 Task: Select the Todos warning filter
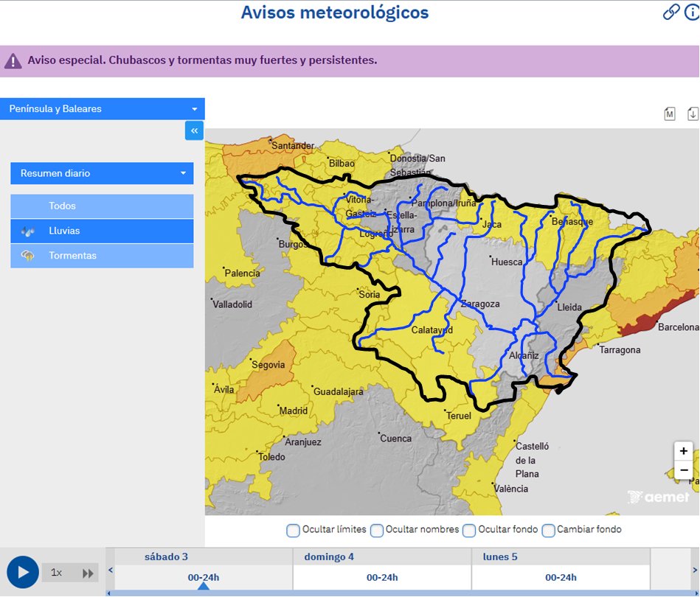click(x=102, y=206)
